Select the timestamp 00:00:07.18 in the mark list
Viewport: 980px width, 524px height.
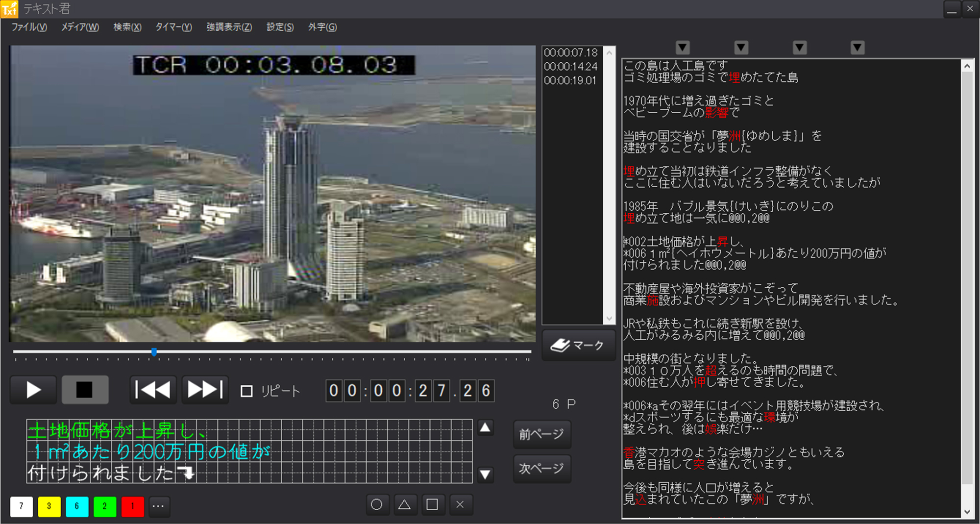point(571,52)
